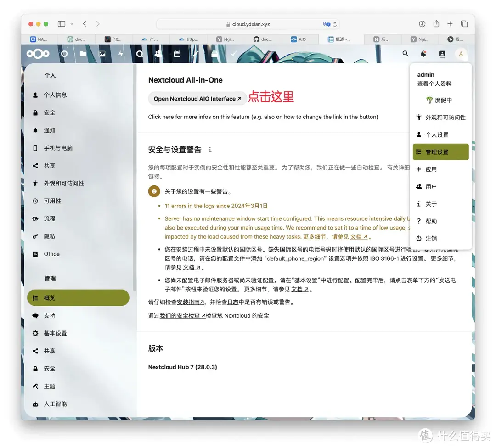Go forward in Safari history

point(98,24)
